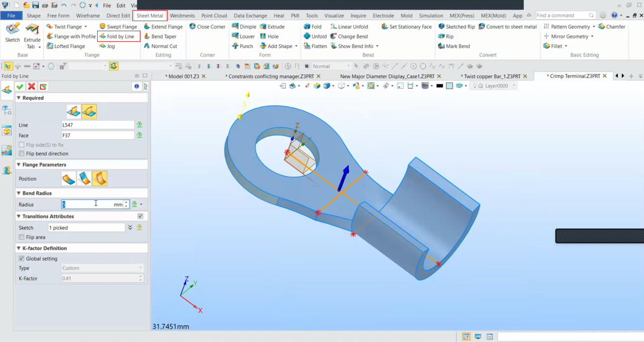Switch to the Twist copper Bar_1.Z3PRT tab
The width and height of the screenshot is (644, 342).
(x=492, y=76)
